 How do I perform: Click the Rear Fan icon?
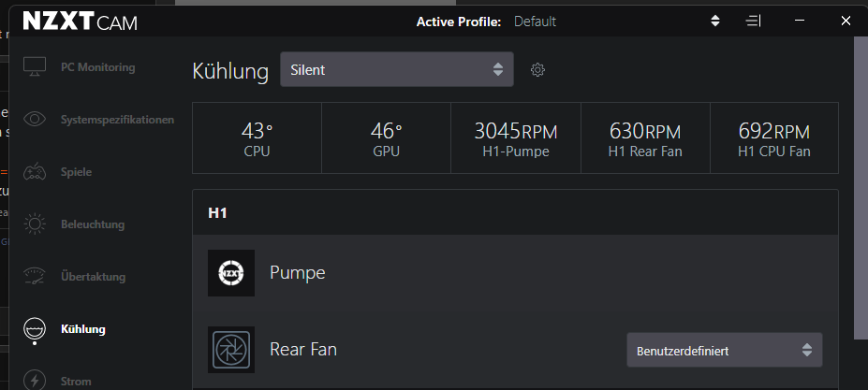231,350
